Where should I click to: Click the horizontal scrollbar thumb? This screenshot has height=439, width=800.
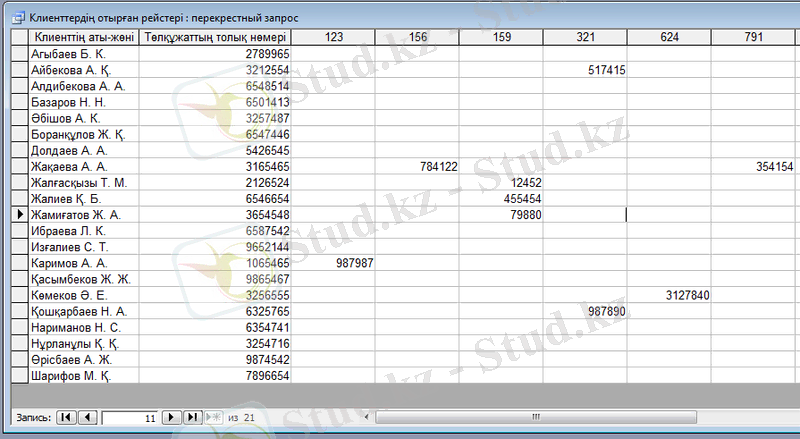coord(536,417)
